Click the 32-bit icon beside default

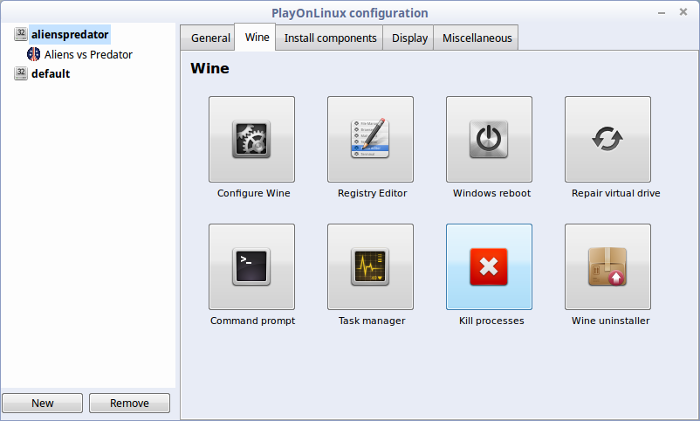click(x=21, y=73)
